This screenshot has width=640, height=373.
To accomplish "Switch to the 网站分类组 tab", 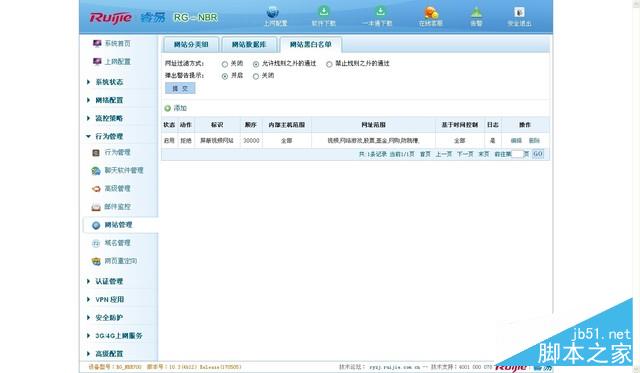I will point(191,44).
